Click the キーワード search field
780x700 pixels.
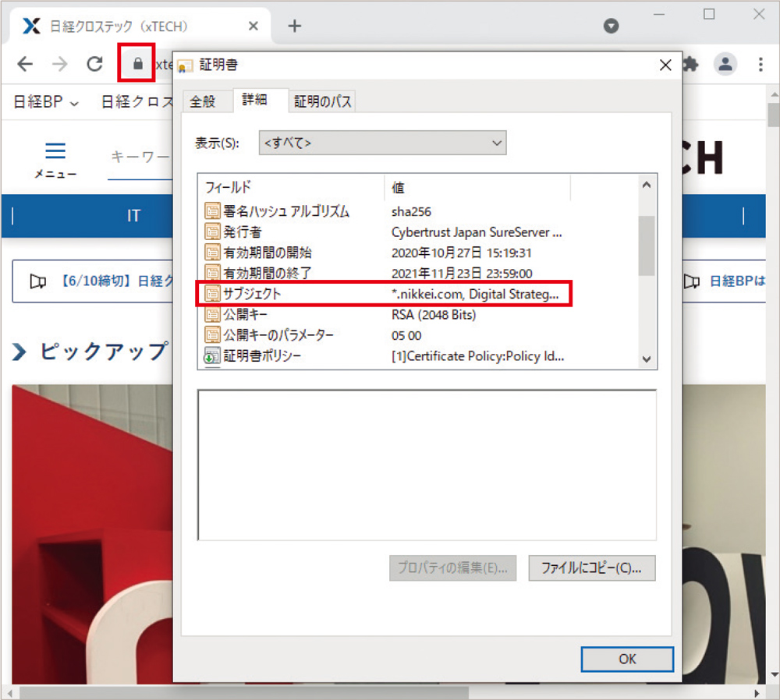[x=140, y=157]
